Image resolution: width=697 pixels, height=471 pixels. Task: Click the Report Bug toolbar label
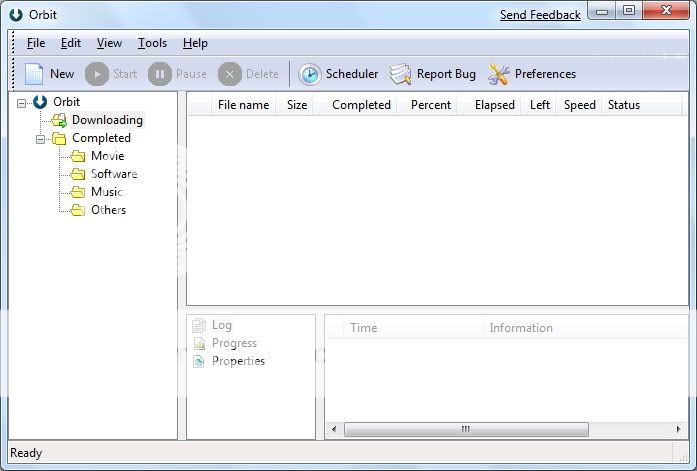click(446, 74)
